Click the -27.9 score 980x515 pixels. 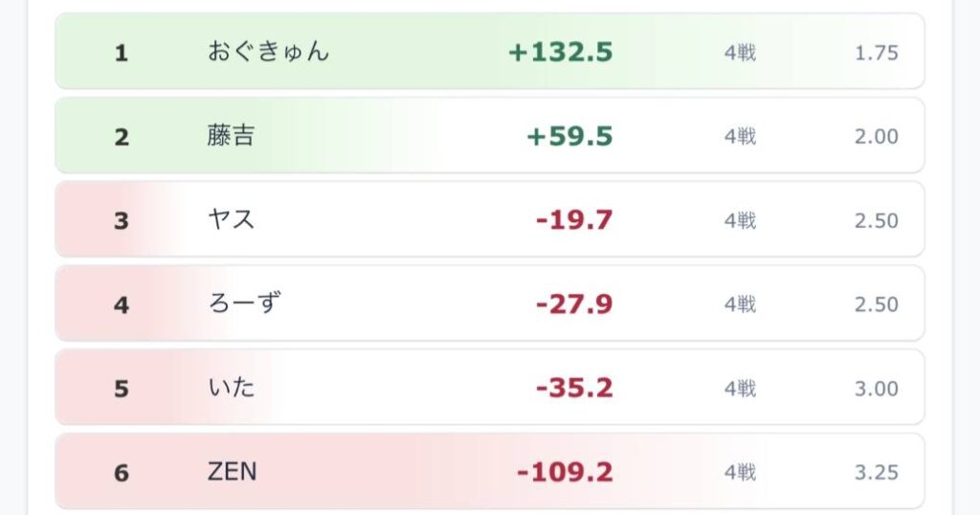point(574,303)
